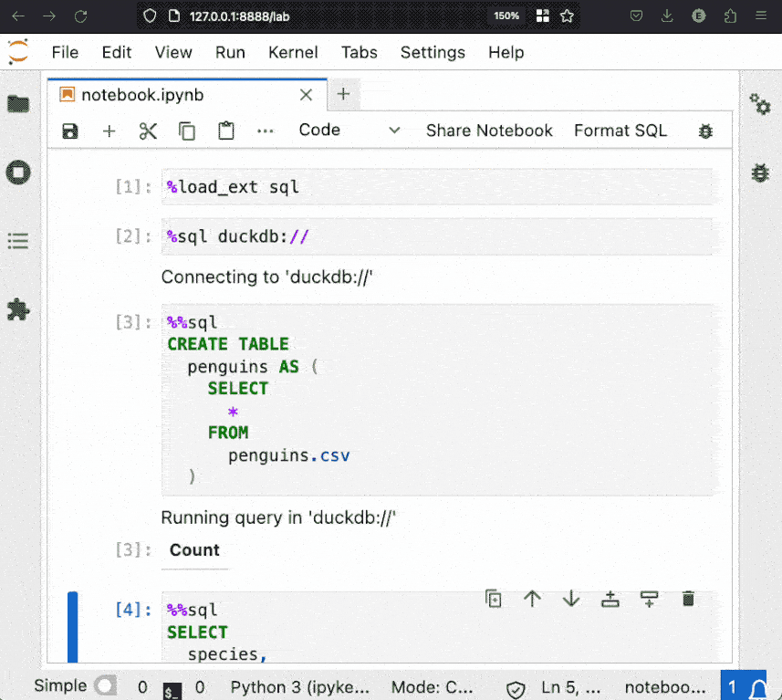The height and width of the screenshot is (700, 782).
Task: Click the browser back arrow
Action: point(18,16)
